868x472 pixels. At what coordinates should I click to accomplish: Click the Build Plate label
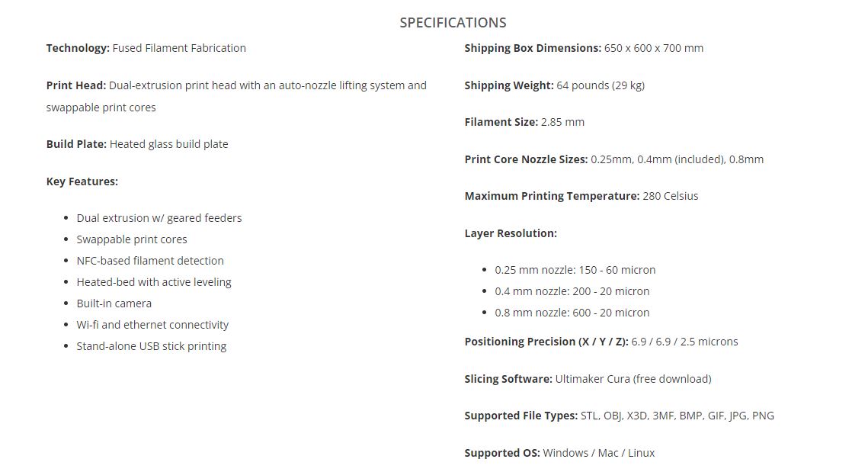coord(76,144)
